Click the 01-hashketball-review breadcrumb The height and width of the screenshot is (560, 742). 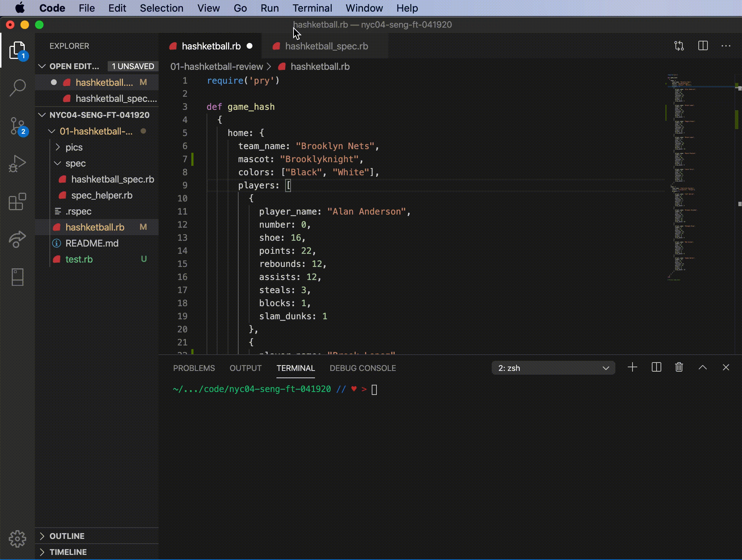(216, 67)
